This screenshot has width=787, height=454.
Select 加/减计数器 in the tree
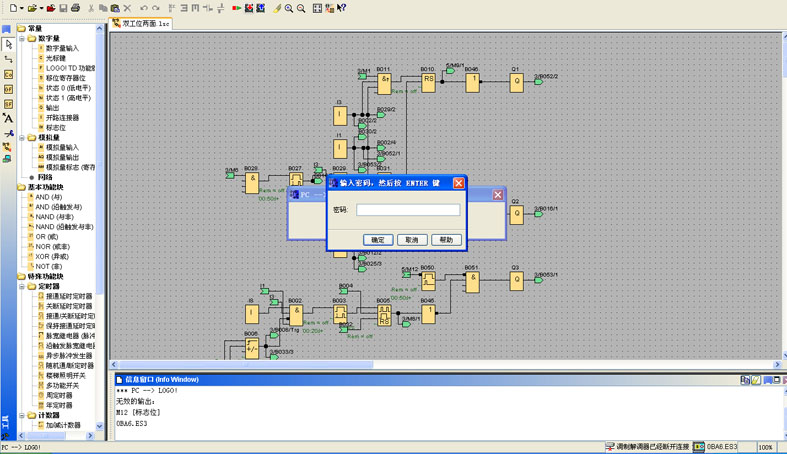tap(63, 425)
